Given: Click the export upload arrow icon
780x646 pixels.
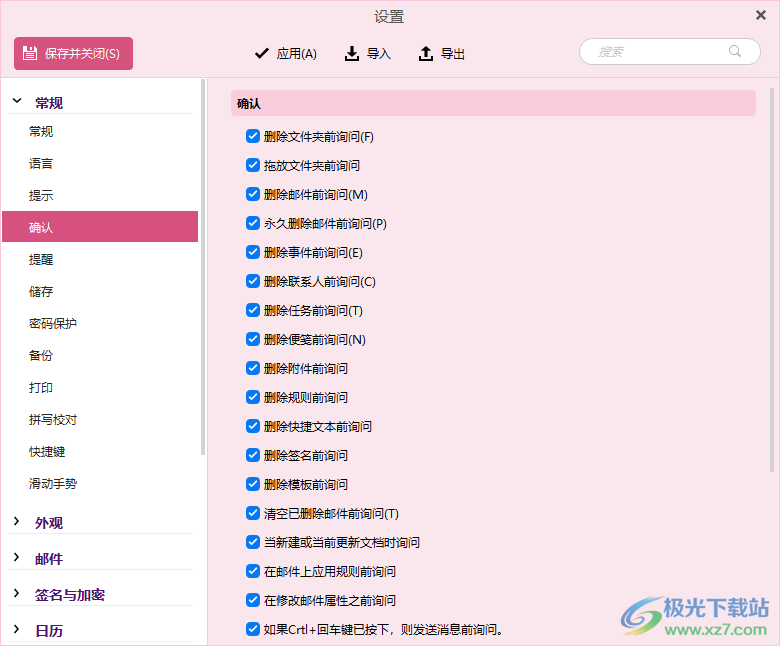Looking at the screenshot, I should click(426, 53).
